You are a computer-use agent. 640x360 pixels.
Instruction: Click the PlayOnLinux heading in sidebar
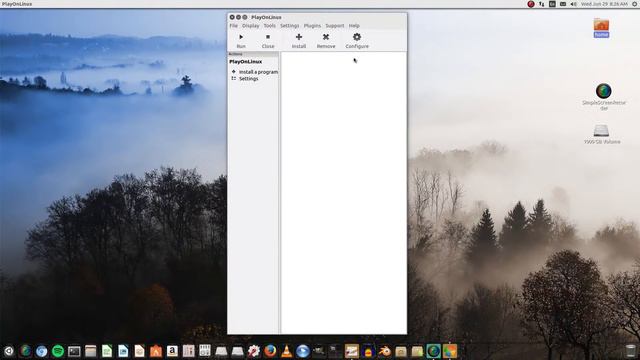(246, 62)
